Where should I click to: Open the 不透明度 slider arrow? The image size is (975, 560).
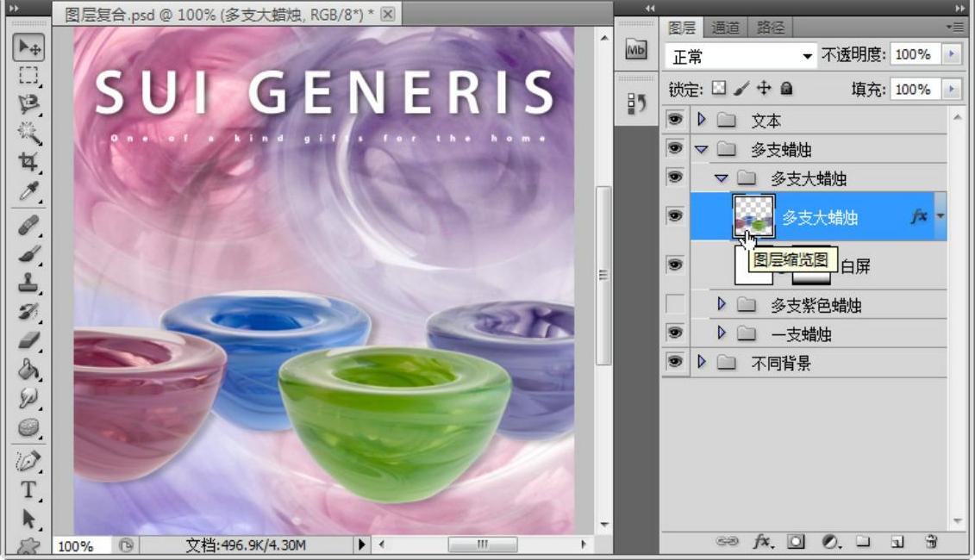(952, 55)
